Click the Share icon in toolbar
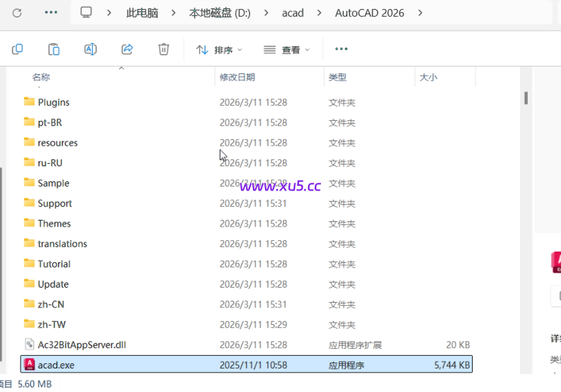 (127, 49)
